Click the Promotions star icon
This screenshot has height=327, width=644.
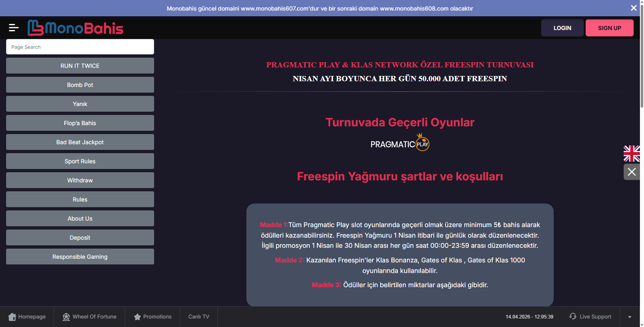137,317
